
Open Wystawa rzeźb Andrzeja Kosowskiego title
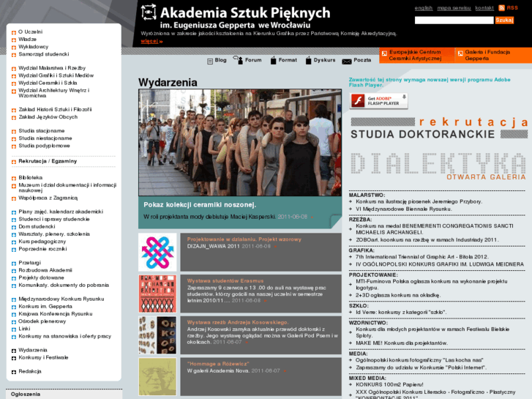(x=238, y=322)
